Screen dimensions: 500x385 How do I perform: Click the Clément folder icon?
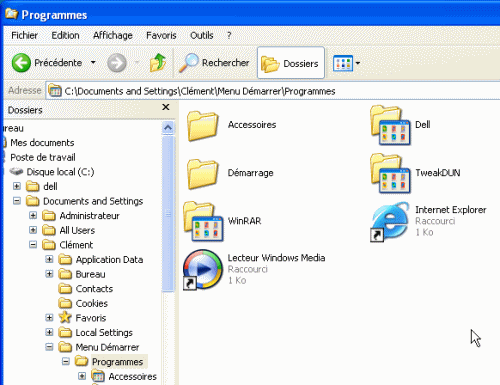click(x=49, y=245)
